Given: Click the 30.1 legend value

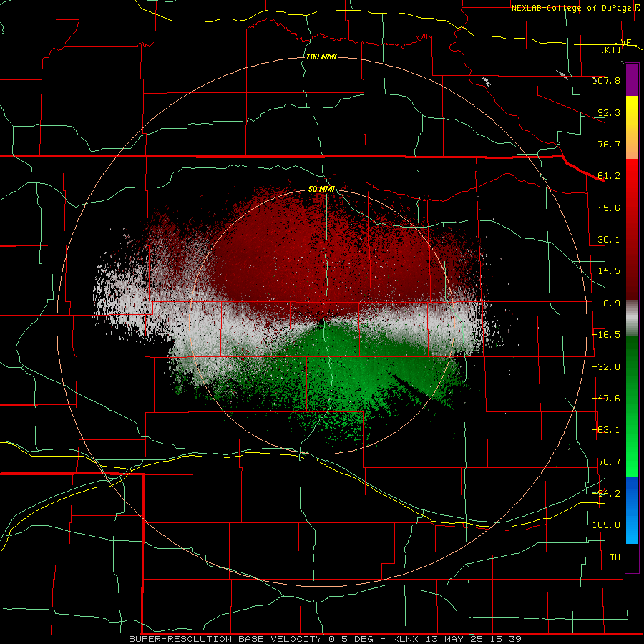Looking at the screenshot, I should pos(609,240).
